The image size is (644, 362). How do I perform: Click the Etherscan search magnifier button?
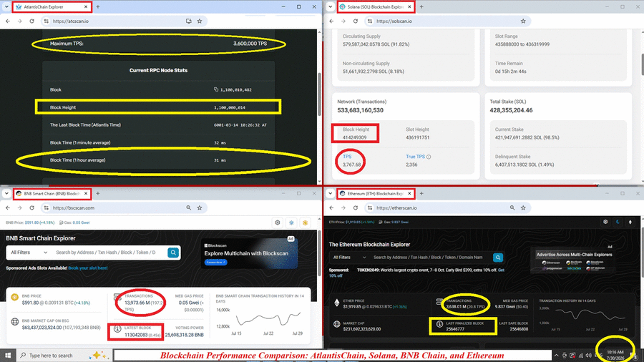coord(498,258)
